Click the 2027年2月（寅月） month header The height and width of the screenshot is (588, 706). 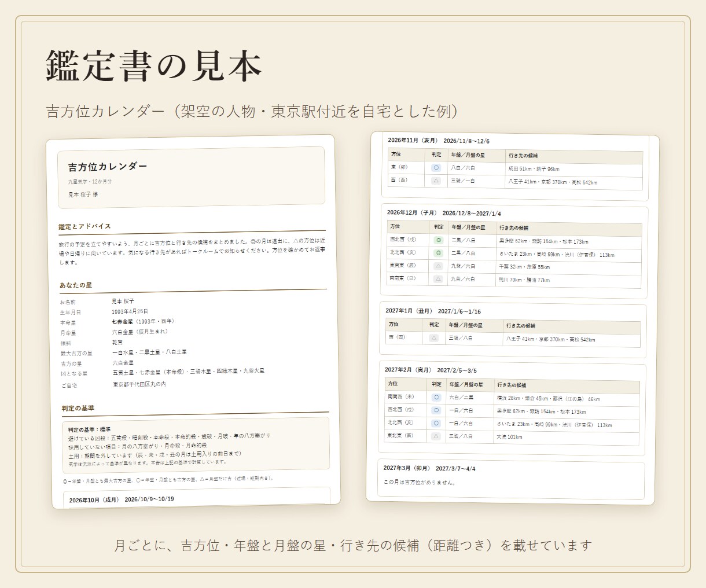click(x=431, y=370)
